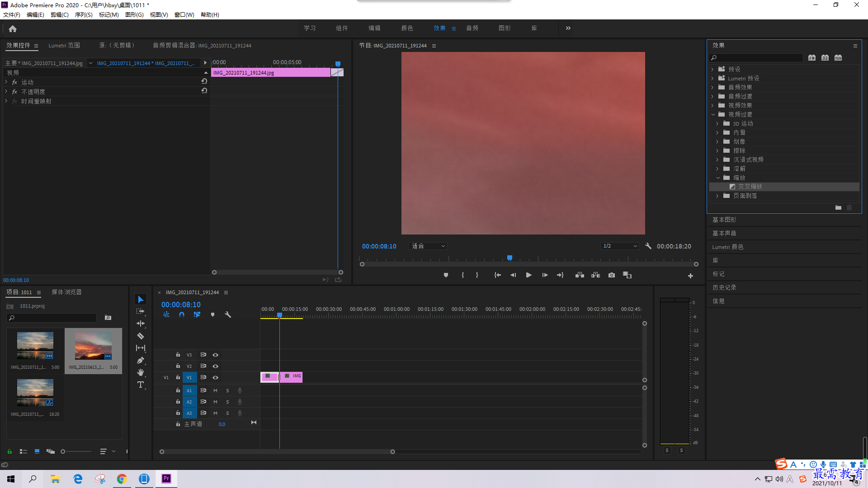This screenshot has width=868, height=488.
Task: Toggle Snap magnet in timeline
Action: 182,314
